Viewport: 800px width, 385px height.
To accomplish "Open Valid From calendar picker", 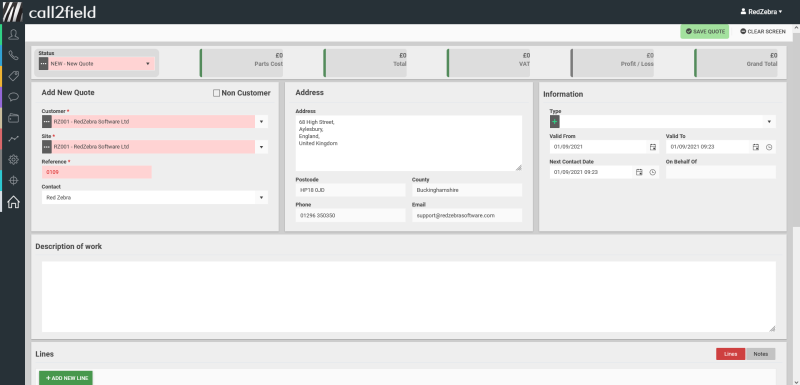I will [x=653, y=147].
